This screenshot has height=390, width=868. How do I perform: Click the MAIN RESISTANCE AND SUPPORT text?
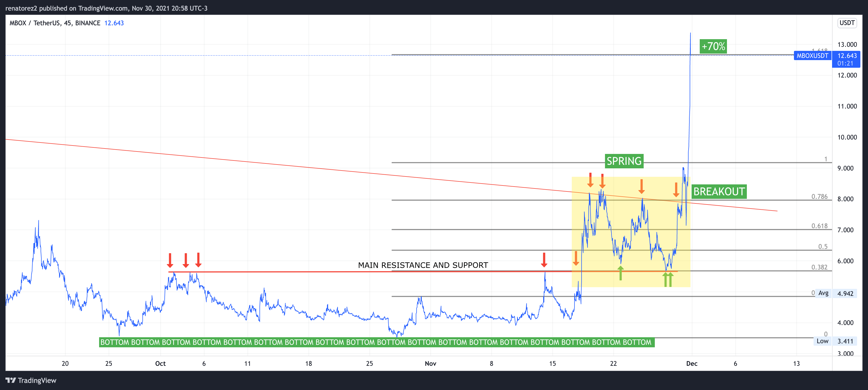423,265
